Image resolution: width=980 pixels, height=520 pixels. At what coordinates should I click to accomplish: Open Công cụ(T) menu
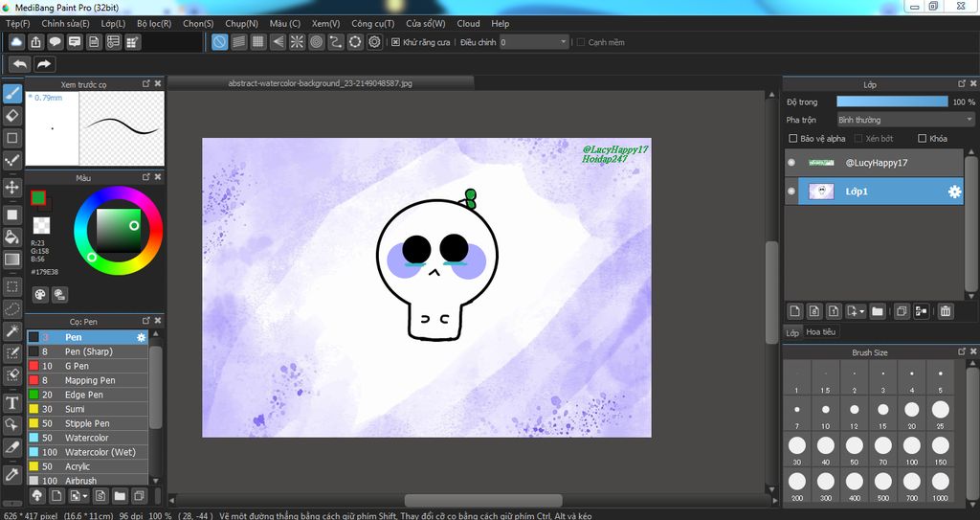(373, 23)
